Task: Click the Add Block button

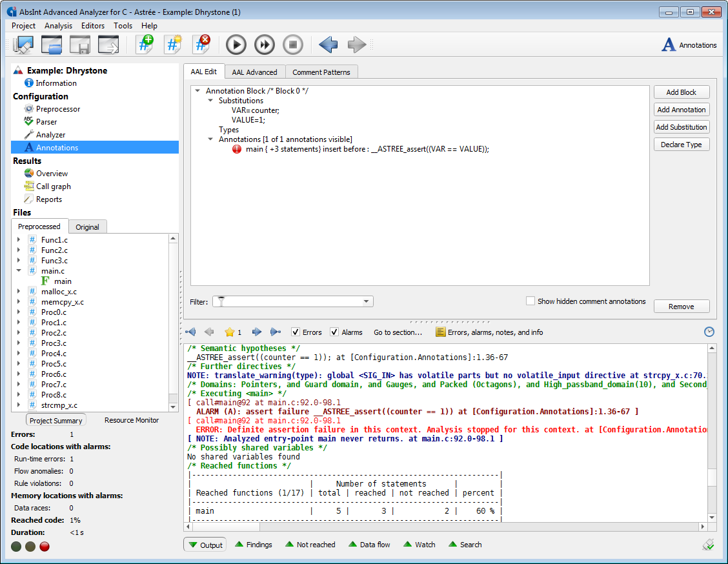Action: click(x=681, y=92)
